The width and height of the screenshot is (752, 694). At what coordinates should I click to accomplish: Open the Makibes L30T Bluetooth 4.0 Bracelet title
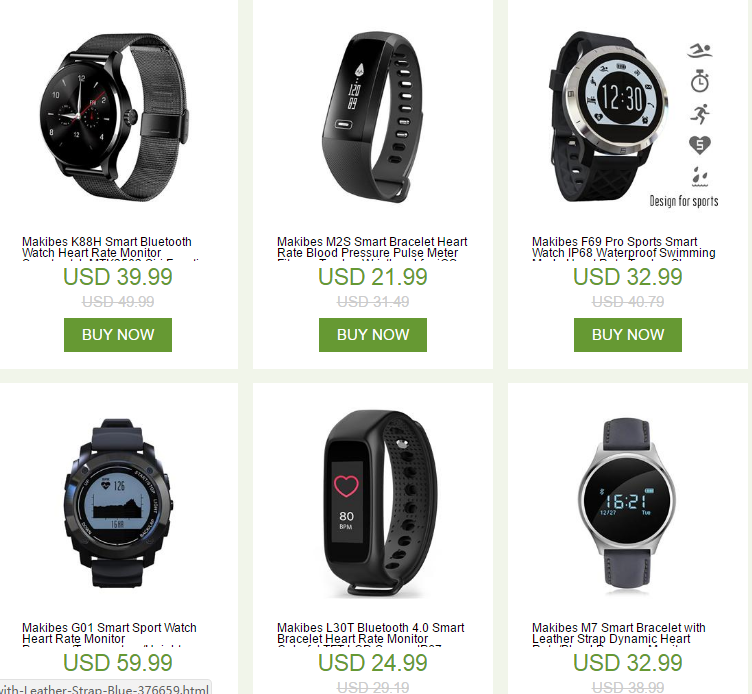click(371, 634)
